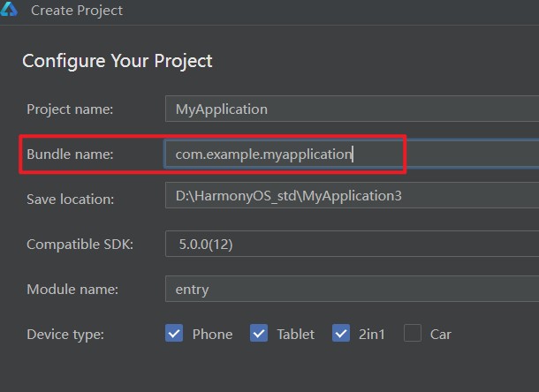Enable the Phone device type checkbox
The width and height of the screenshot is (539, 392).
[174, 333]
